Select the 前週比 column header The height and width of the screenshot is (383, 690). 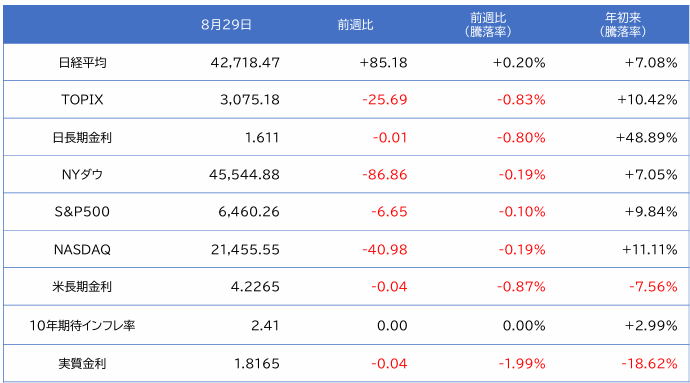[x=356, y=25]
